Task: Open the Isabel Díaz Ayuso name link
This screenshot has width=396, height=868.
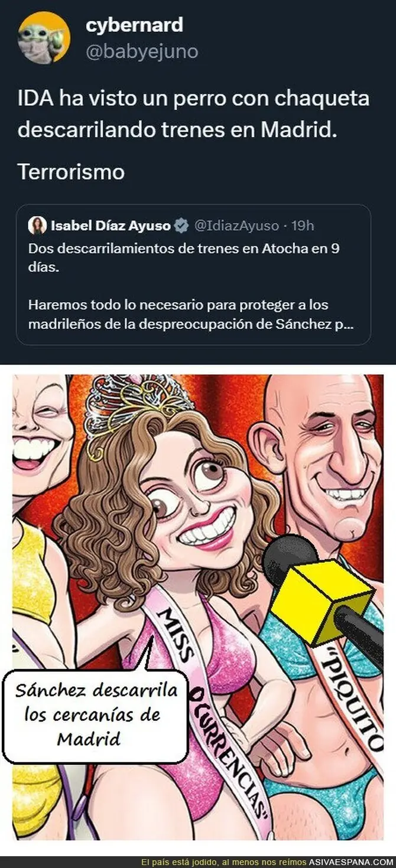Action: (111, 226)
